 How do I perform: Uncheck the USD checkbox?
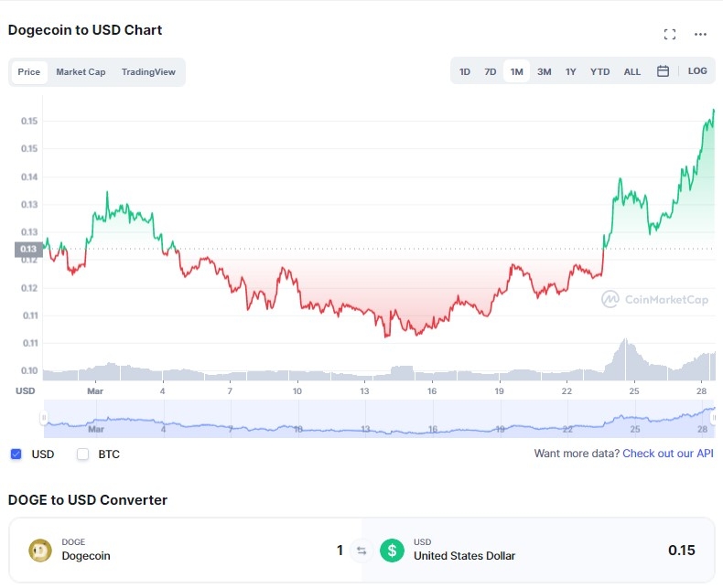(x=16, y=454)
